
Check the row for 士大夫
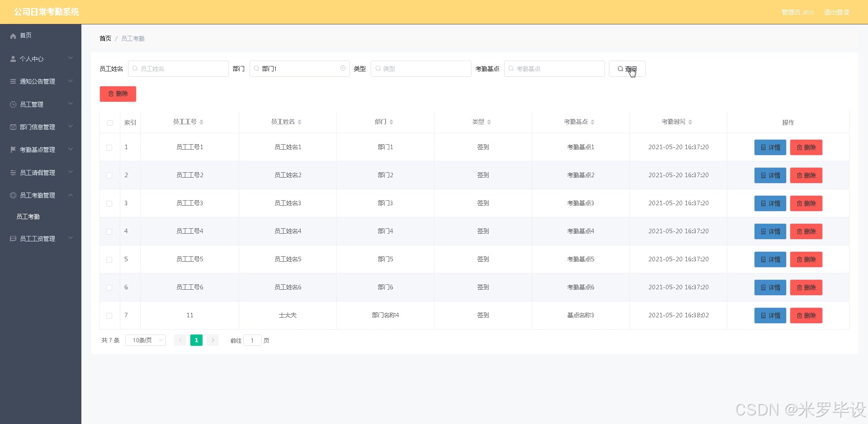(109, 316)
